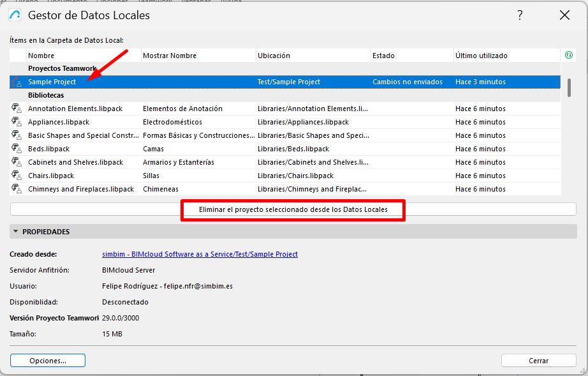Click the Beds.libpack library icon

click(x=17, y=149)
